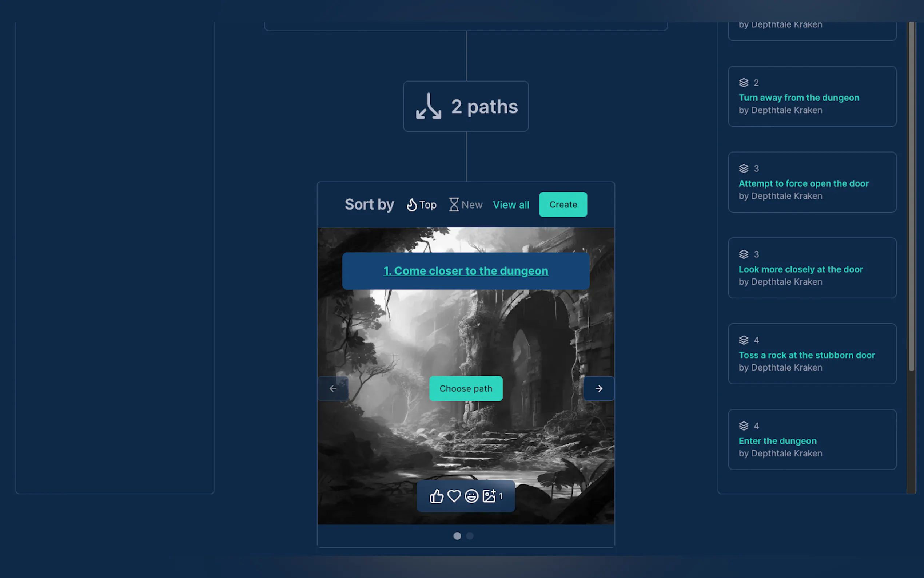This screenshot has width=924, height=578.
Task: Sort paths by New
Action: (472, 205)
